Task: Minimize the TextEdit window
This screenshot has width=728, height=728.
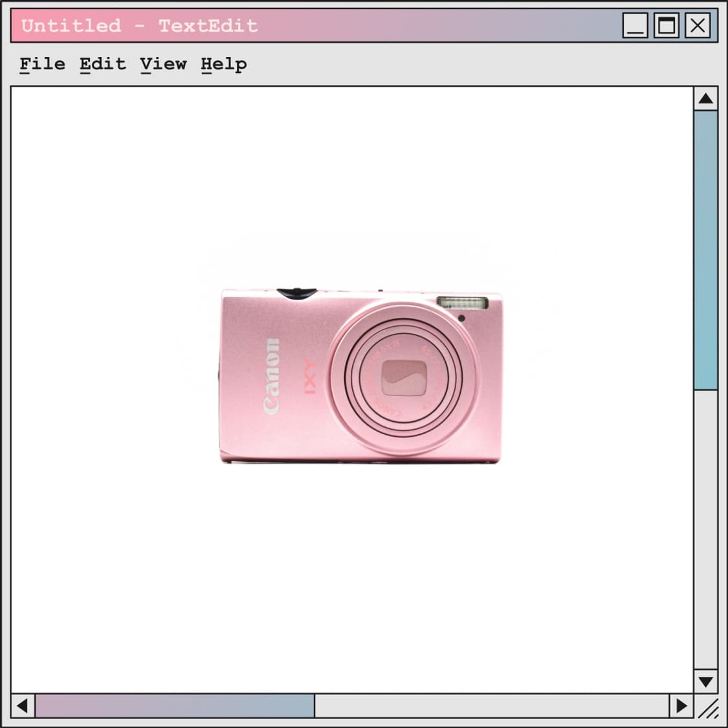Action: pos(635,25)
